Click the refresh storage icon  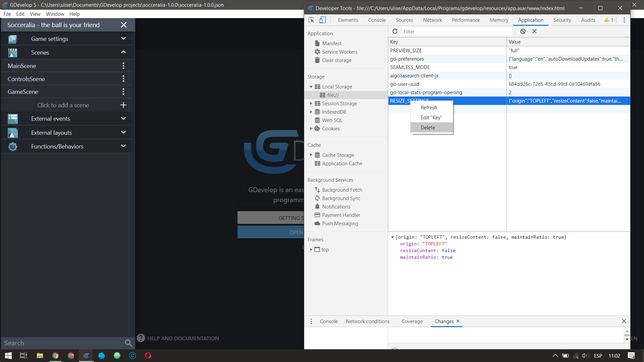point(395,31)
